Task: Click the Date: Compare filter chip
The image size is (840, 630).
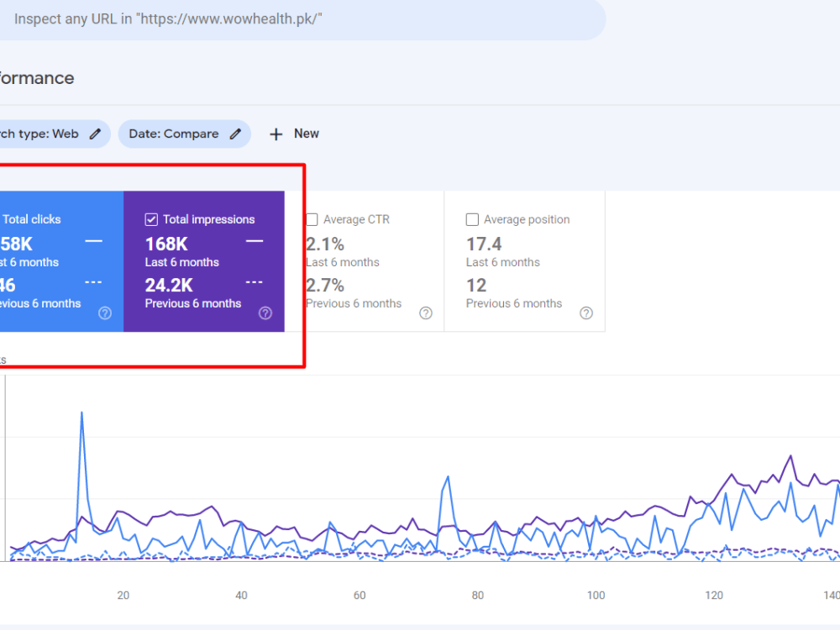Action: [x=184, y=134]
